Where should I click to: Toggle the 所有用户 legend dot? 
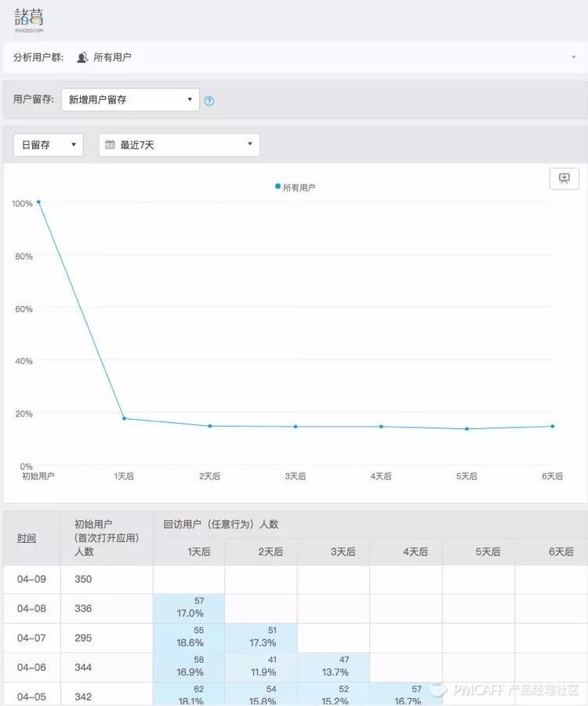pos(278,187)
